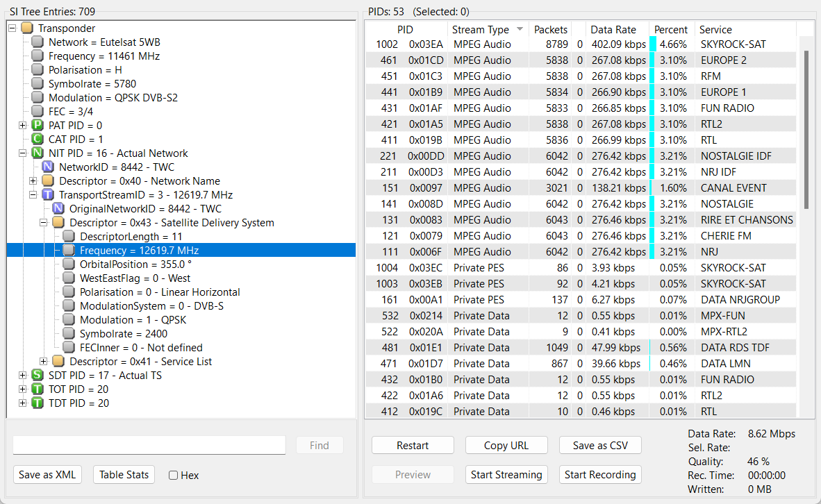Select the CHERIE FM service row
821x504 pixels.
(x=581, y=236)
